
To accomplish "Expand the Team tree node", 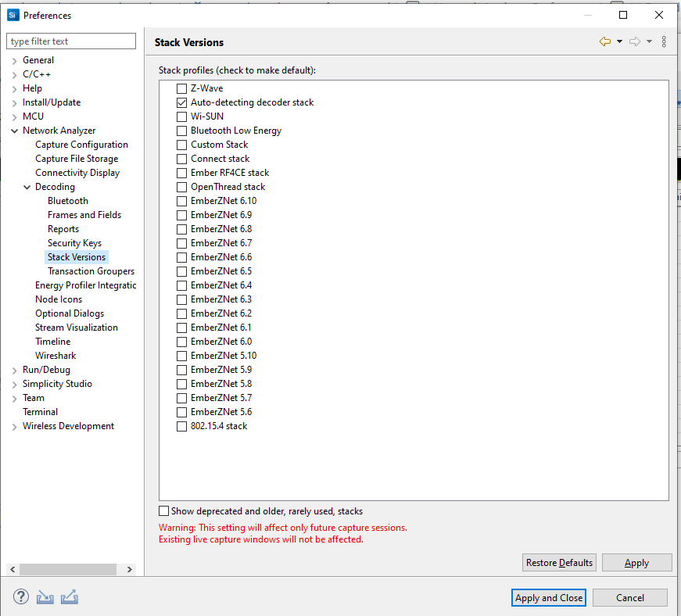I will point(14,398).
